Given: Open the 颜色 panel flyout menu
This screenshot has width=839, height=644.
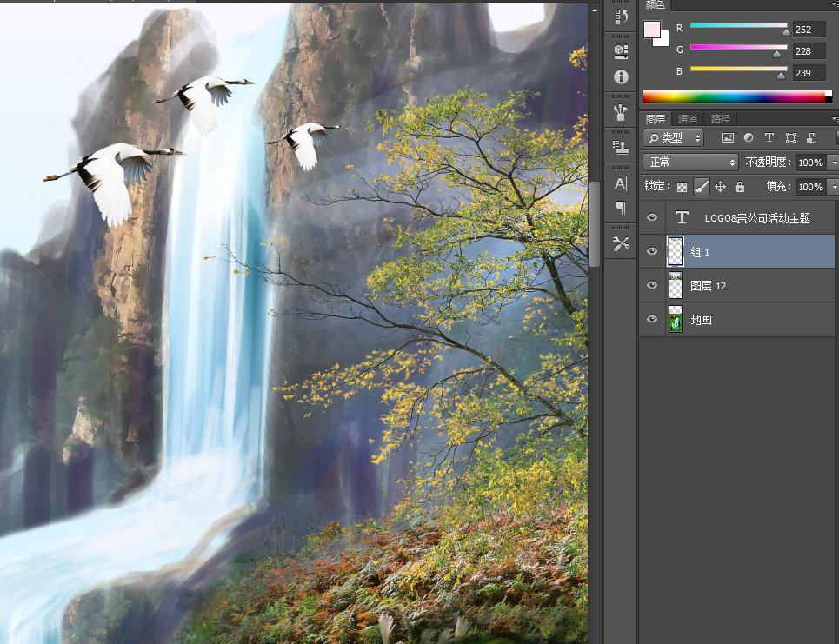Looking at the screenshot, I should click(835, 4).
